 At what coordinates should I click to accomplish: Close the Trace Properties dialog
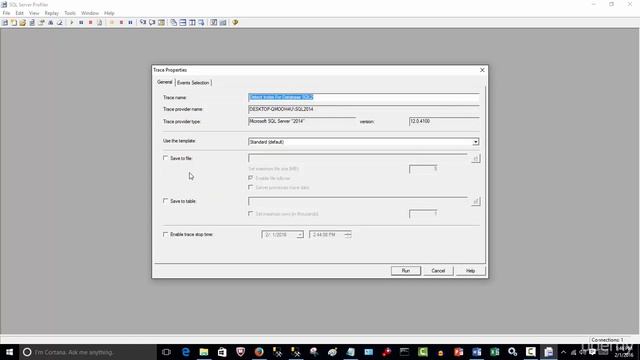pos(482,70)
